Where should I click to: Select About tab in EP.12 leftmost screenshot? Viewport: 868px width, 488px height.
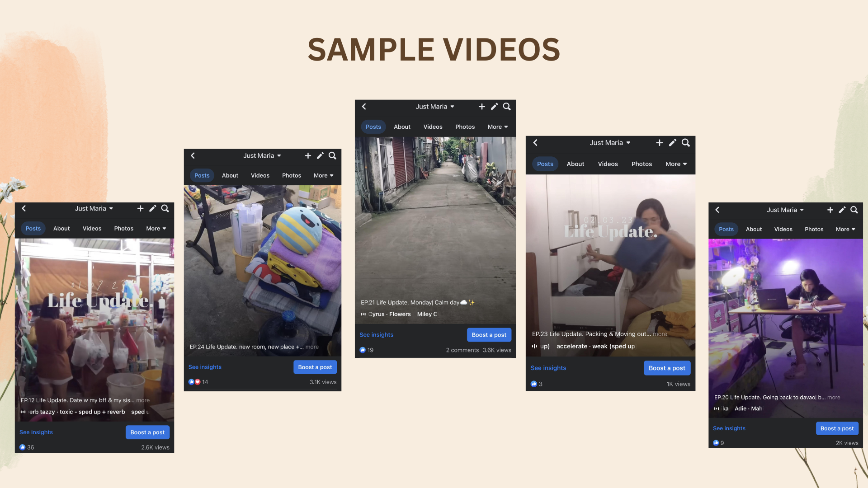(x=61, y=229)
